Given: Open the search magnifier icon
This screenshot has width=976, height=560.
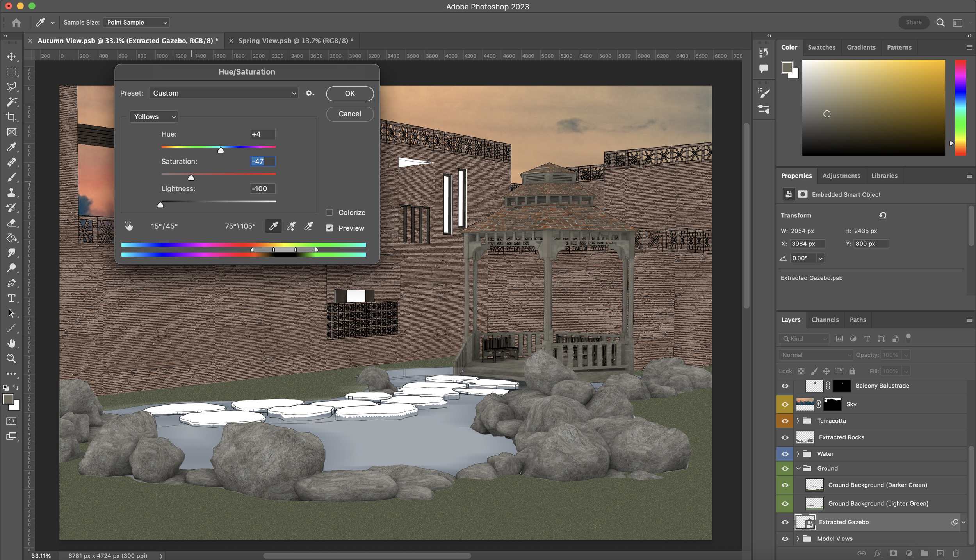Looking at the screenshot, I should 940,23.
